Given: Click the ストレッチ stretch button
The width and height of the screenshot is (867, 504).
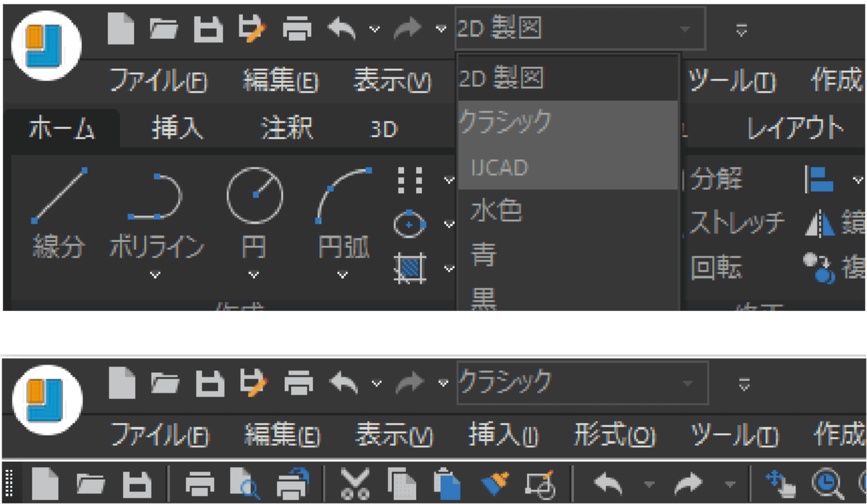Looking at the screenshot, I should point(737,223).
